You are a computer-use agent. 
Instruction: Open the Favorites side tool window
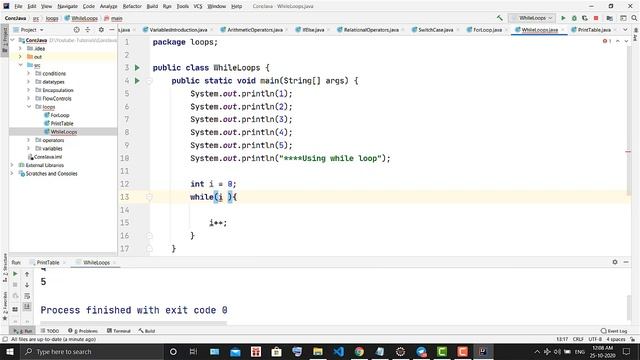[5, 305]
